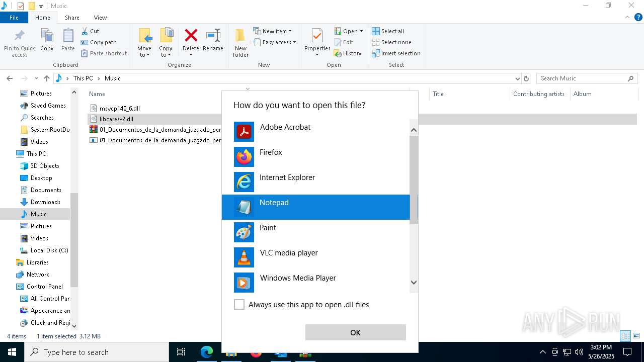Viewport: 644px width, 362px height.
Task: Click Invert selection
Action: click(x=396, y=53)
